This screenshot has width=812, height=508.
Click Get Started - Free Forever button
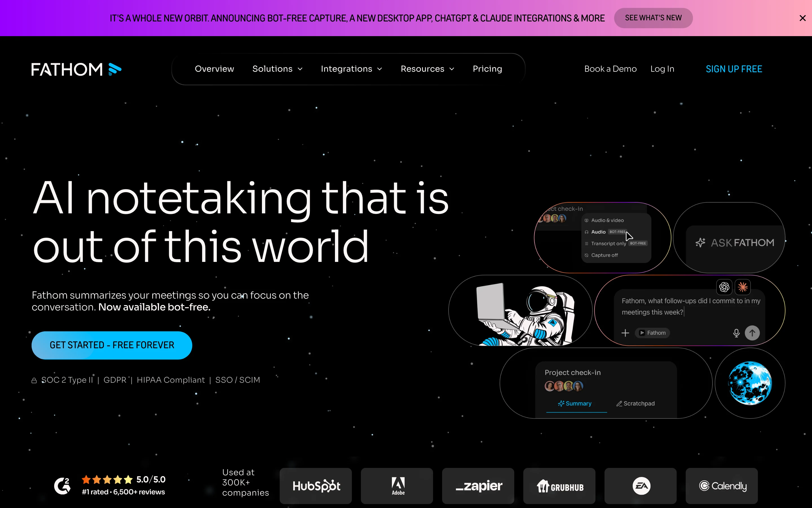[112, 345]
